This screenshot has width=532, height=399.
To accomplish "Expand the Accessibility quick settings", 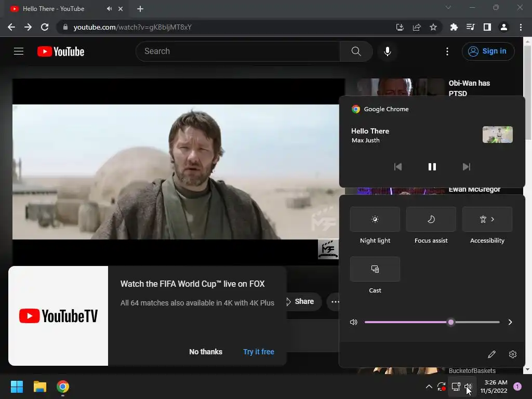I will pos(487,219).
